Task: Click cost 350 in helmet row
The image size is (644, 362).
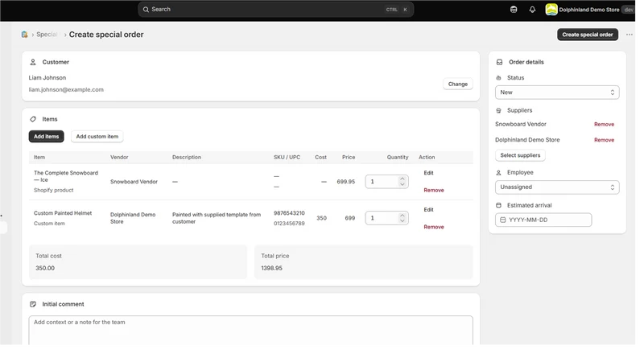Action: pos(321,218)
